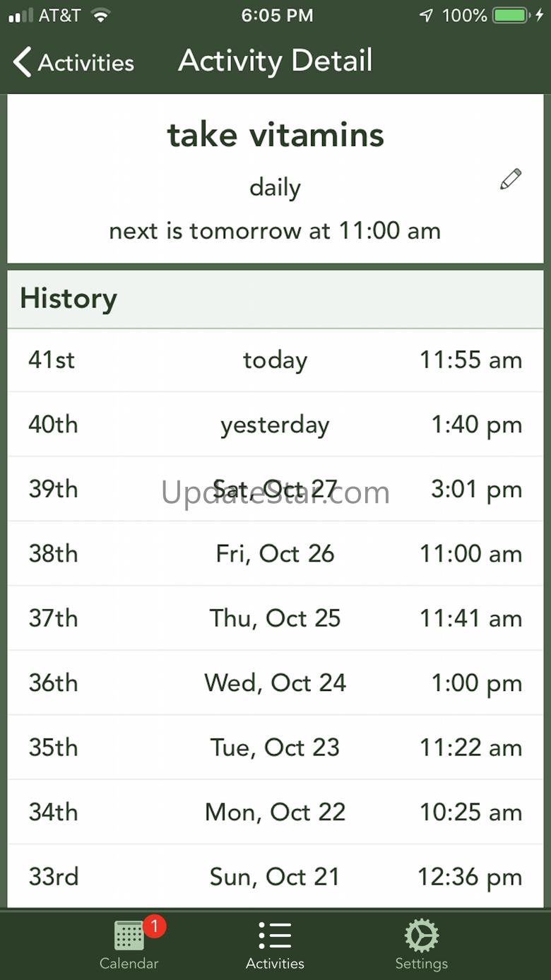Select the Sun, Oct 21 entry
551x980 pixels.
click(x=275, y=877)
